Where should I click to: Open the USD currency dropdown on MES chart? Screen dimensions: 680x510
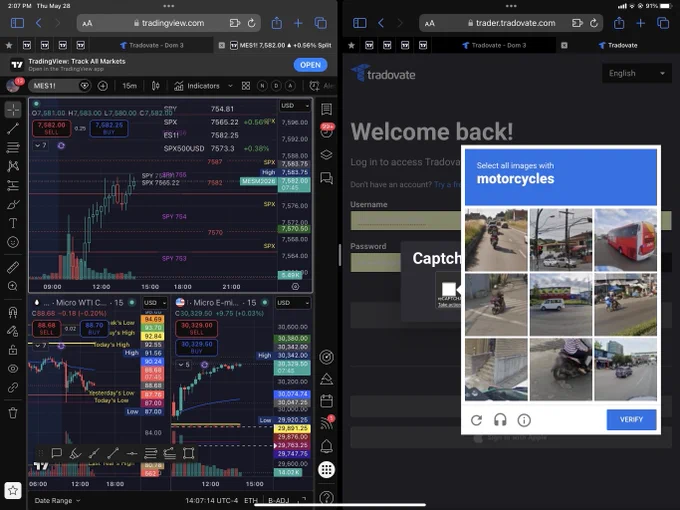coord(295,105)
